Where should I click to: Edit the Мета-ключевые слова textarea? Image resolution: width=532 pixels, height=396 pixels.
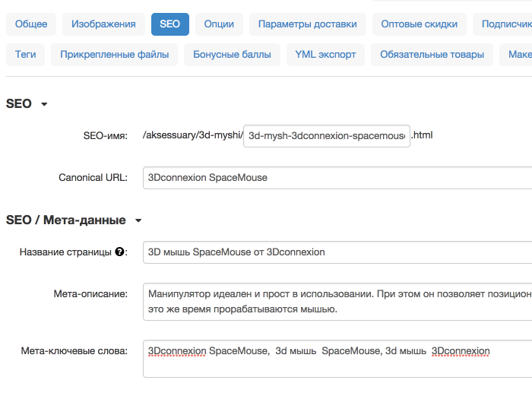point(337,359)
